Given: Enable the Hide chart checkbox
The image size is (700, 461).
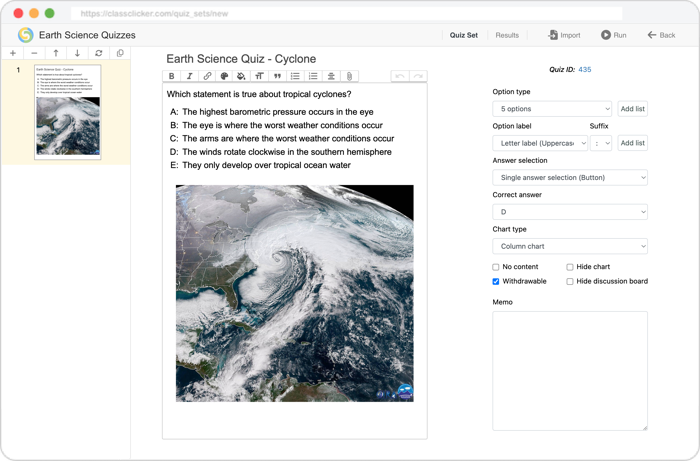Looking at the screenshot, I should tap(570, 267).
